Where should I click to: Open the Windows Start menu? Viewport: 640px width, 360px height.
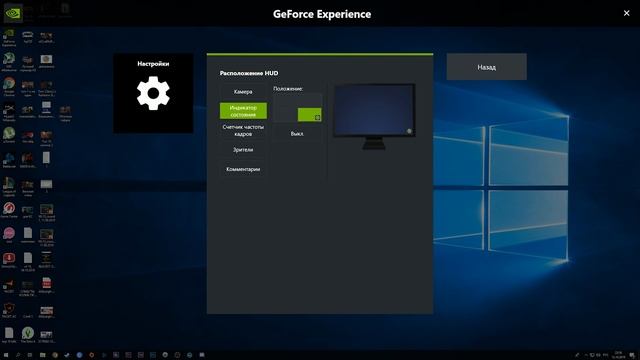pos(6,355)
